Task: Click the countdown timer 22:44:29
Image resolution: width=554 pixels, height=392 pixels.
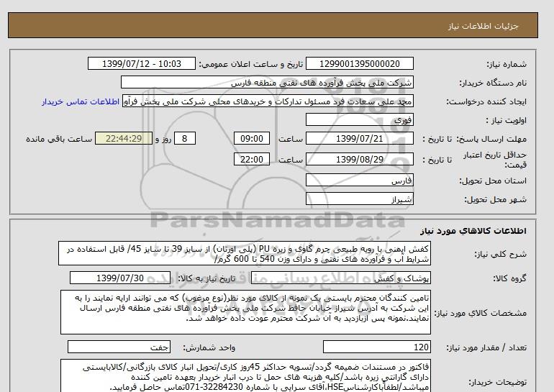Action: pos(124,139)
